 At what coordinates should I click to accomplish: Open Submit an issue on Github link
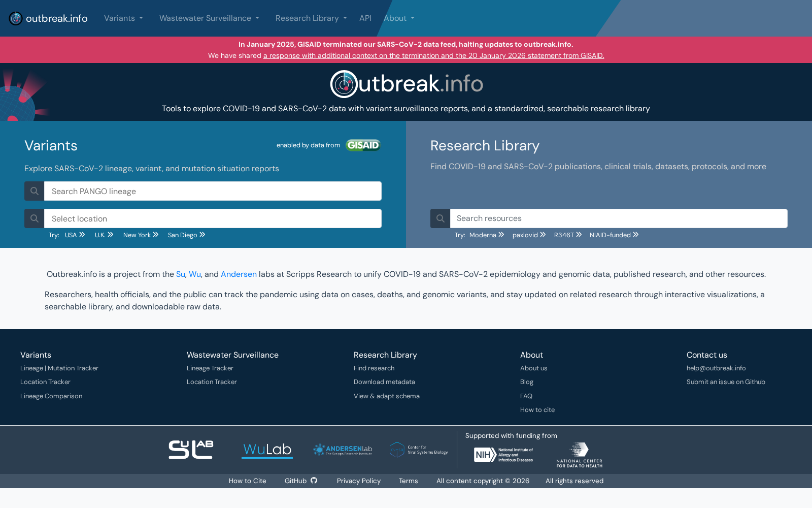726,382
